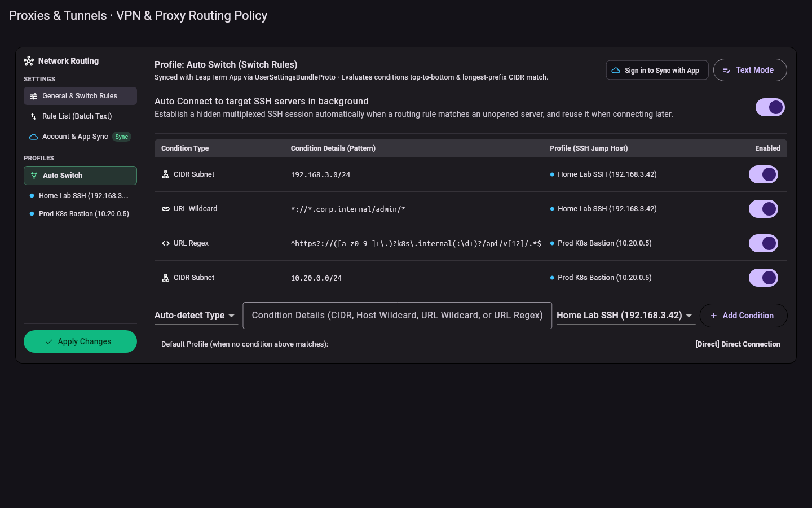Screen dimensions: 812x508
Task: Click the Condition Details input field
Action: 398,316
